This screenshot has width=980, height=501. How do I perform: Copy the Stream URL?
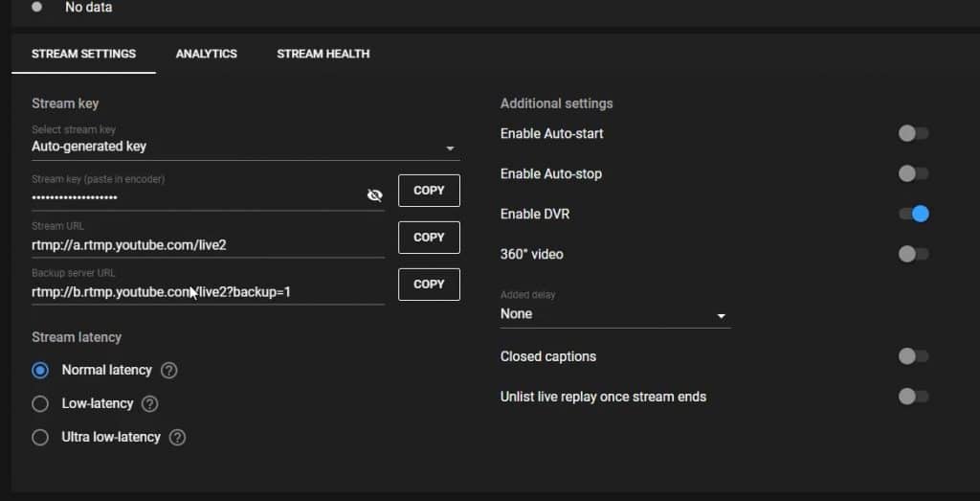pos(429,237)
